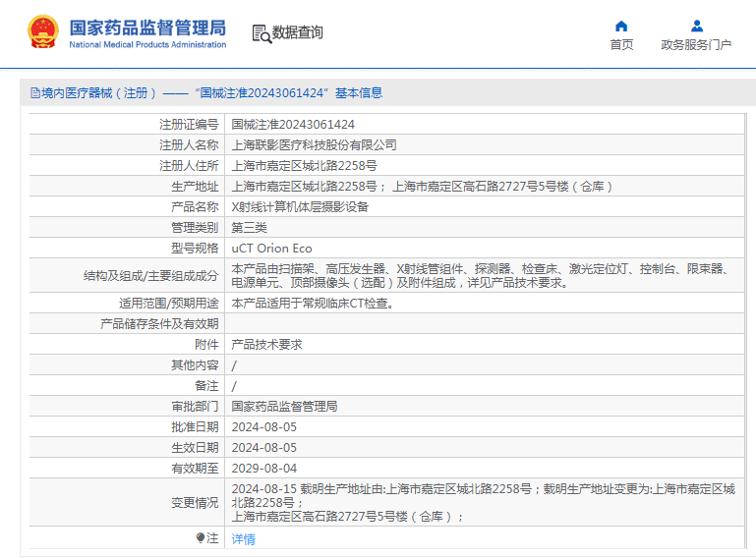756x558 pixels.
Task: Select model spec uCT Orion Eco
Action: click(x=272, y=249)
